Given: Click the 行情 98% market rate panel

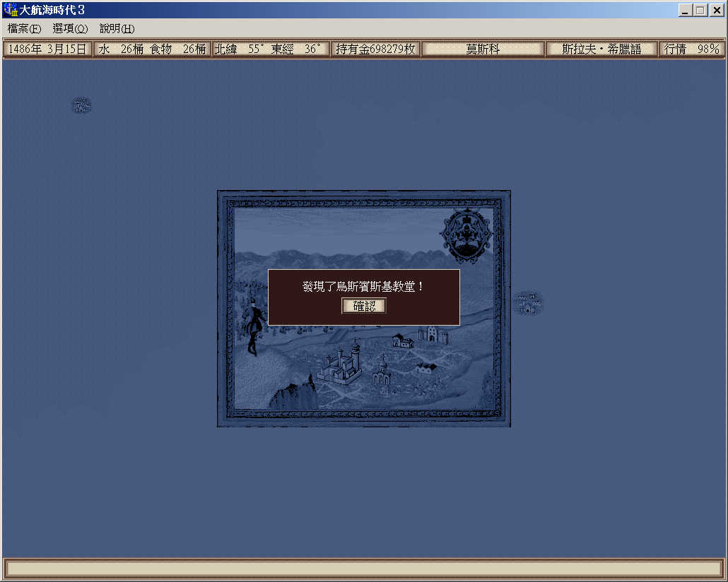Looking at the screenshot, I should [x=691, y=49].
